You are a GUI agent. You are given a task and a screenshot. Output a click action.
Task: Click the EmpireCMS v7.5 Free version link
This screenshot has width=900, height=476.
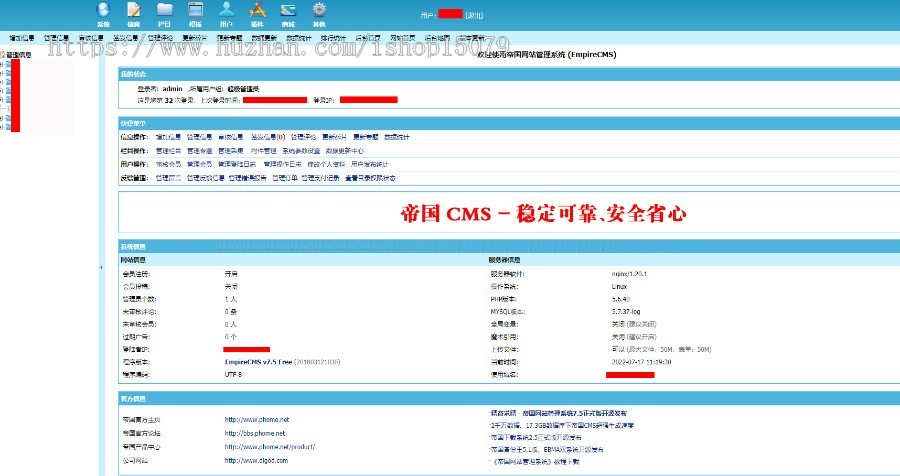pyautogui.click(x=258, y=362)
